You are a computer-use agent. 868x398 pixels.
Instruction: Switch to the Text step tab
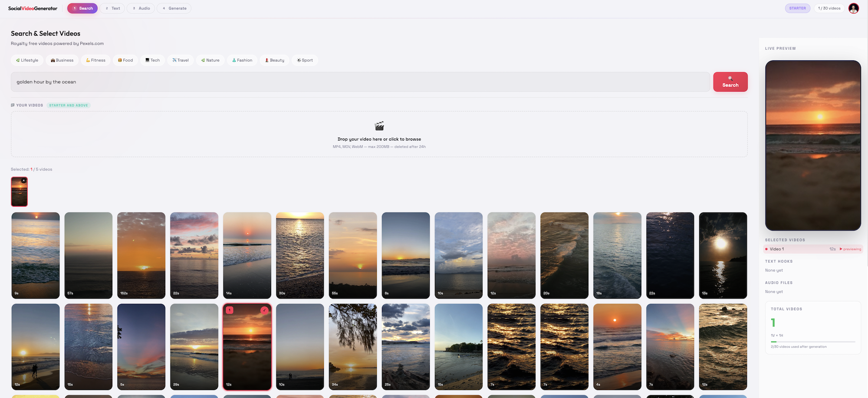point(112,8)
